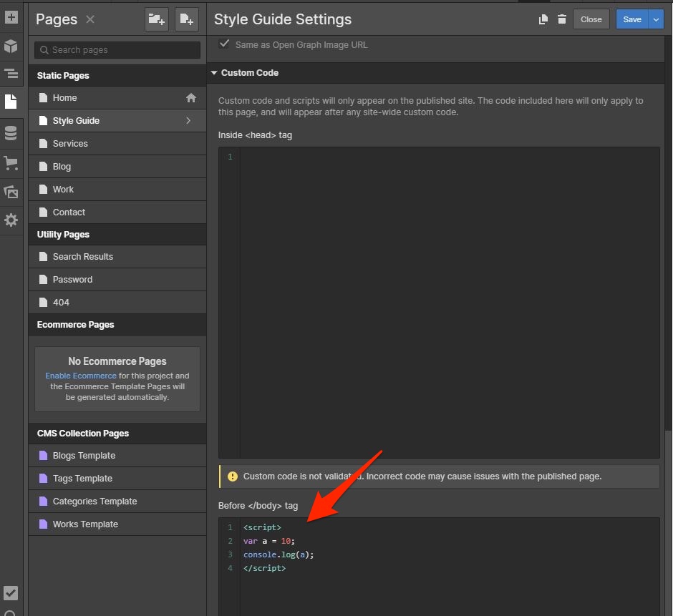
Task: Open Style Guide page settings chevron
Action: point(188,120)
